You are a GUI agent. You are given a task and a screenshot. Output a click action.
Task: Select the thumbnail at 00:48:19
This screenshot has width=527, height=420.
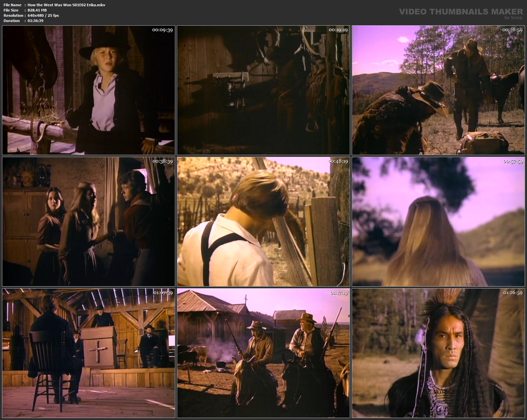click(263, 222)
